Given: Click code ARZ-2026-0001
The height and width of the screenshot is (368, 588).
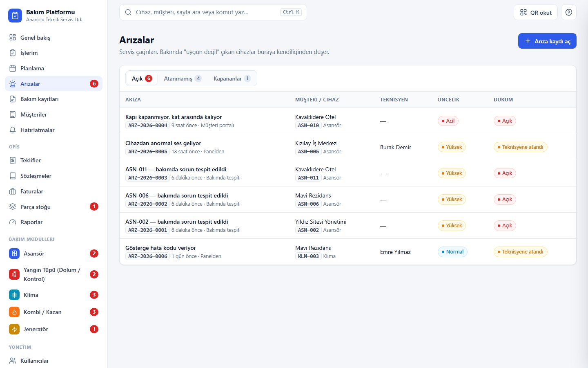Looking at the screenshot, I should (x=148, y=230).
